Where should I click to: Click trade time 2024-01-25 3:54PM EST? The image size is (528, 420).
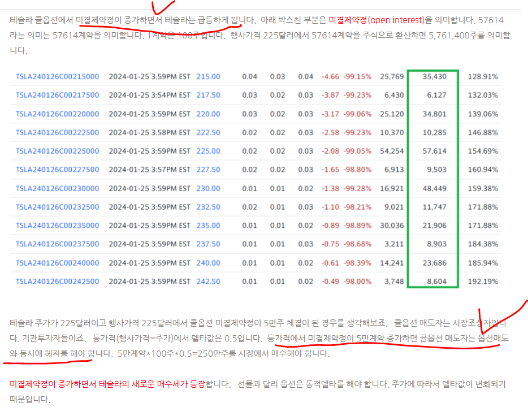[149, 96]
